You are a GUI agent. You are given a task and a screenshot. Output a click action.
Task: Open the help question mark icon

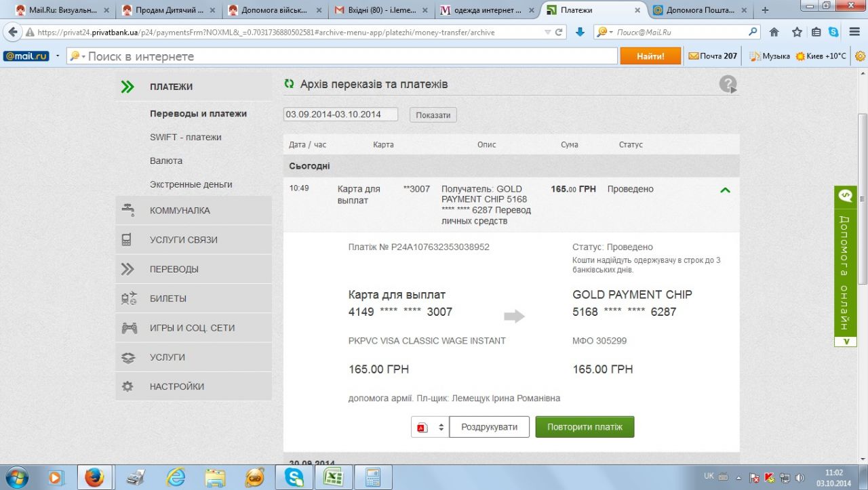pyautogui.click(x=728, y=85)
